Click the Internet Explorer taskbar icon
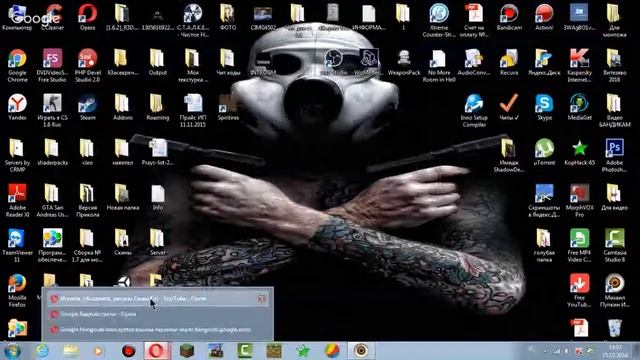This screenshot has width=640, height=360. coord(42,351)
